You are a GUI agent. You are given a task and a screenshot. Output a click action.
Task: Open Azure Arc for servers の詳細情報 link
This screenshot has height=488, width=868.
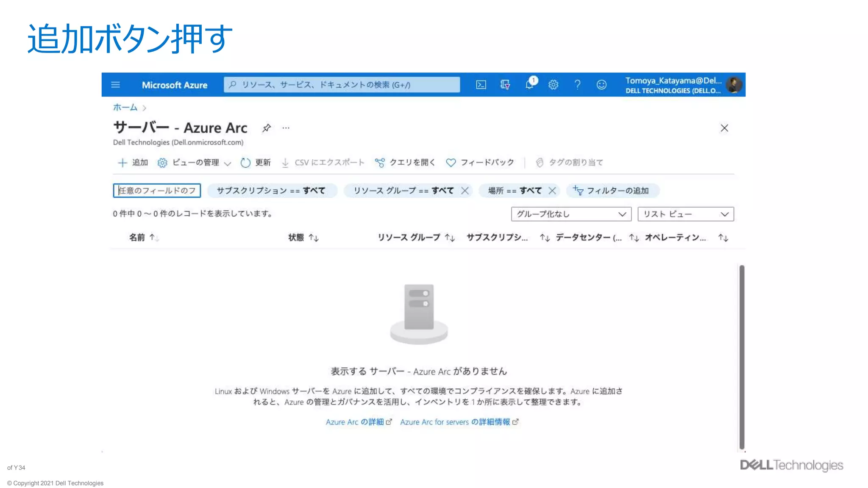[459, 422]
